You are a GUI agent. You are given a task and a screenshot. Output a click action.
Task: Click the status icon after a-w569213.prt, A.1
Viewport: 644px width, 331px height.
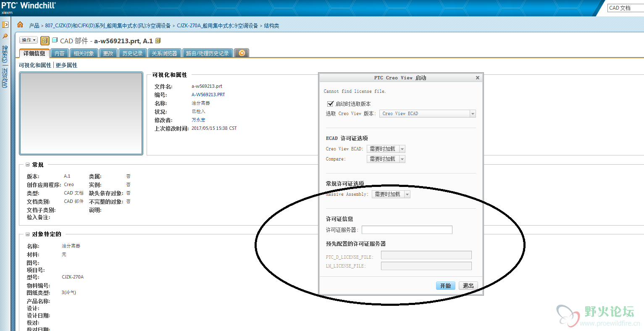[158, 41]
